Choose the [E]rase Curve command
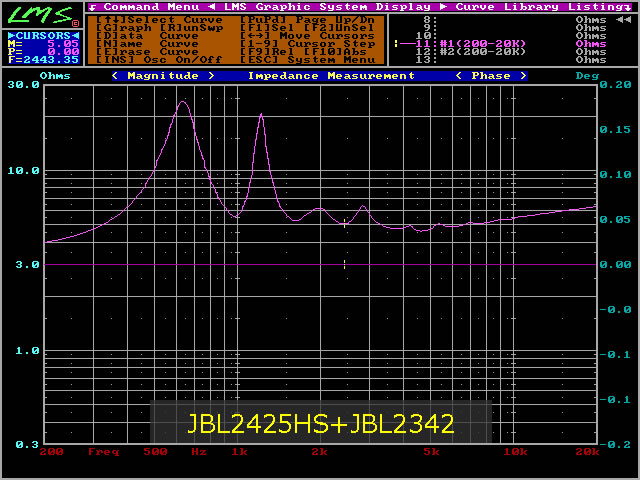Image resolution: width=640 pixels, height=480 pixels. click(147, 52)
